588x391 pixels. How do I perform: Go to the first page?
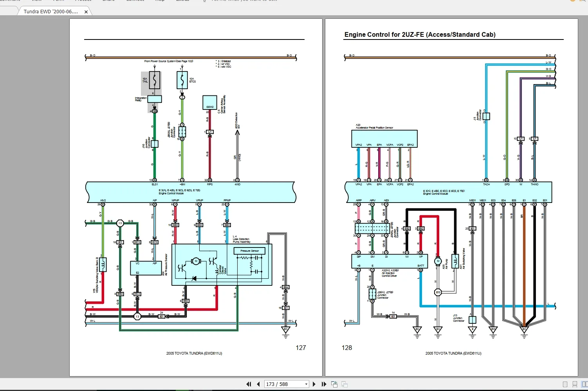coord(249,384)
